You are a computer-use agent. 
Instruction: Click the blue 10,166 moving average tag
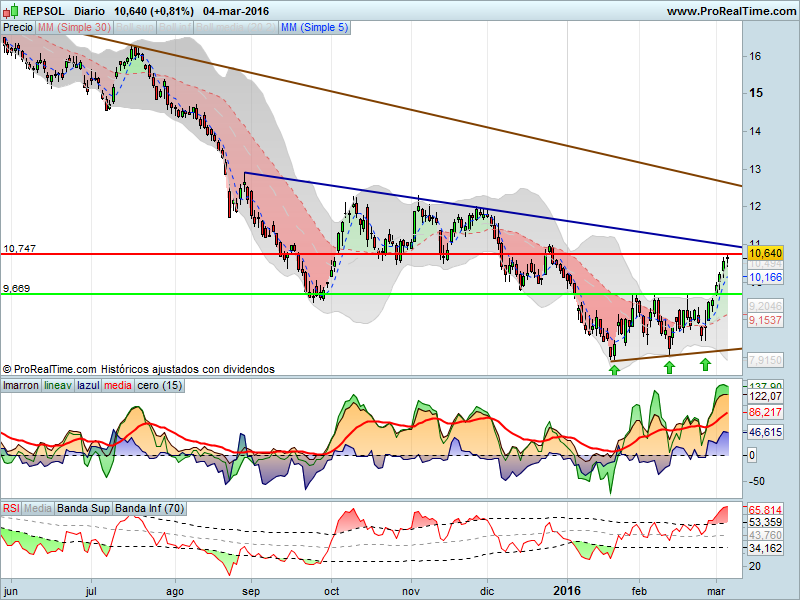tap(765, 278)
